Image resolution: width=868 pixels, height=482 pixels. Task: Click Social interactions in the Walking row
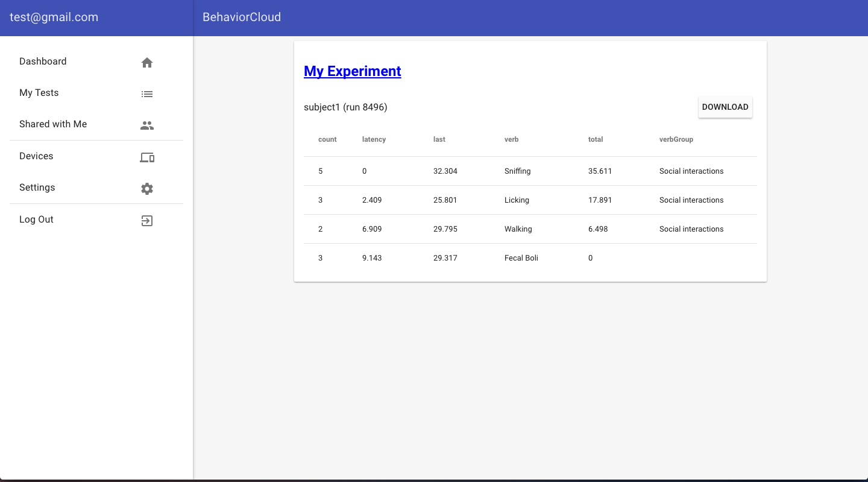tap(691, 229)
